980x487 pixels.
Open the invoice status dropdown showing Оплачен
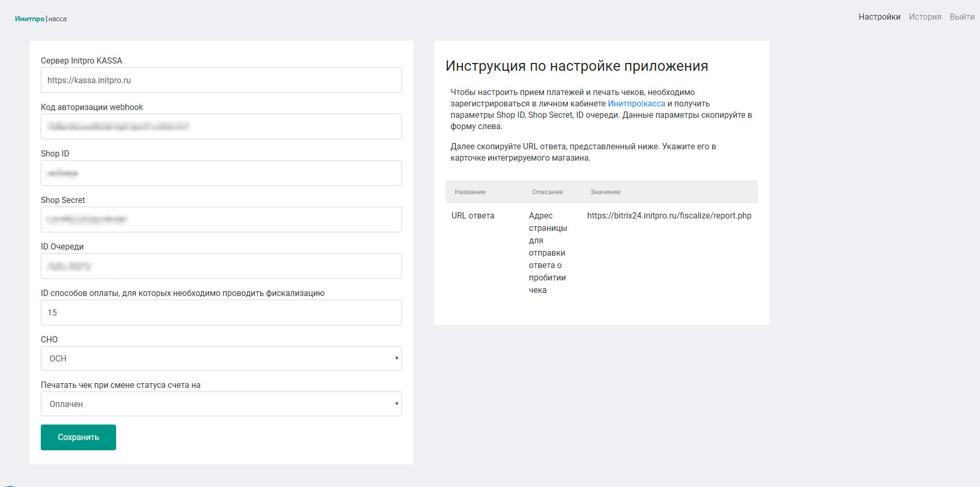coord(221,404)
